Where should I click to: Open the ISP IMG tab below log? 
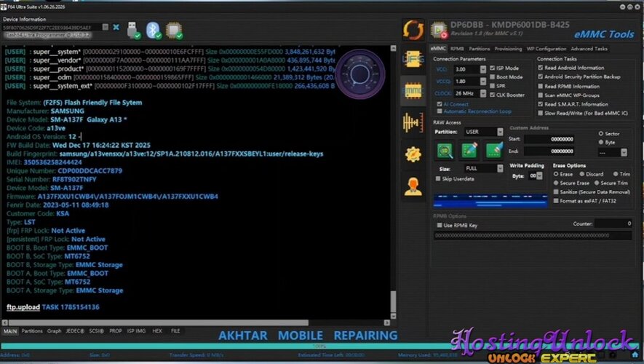pyautogui.click(x=136, y=331)
